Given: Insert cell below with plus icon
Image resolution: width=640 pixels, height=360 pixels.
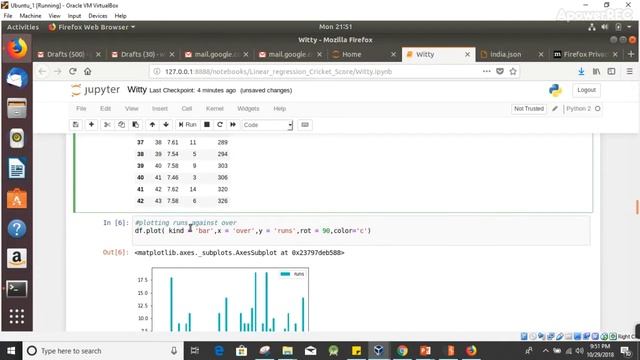Looking at the screenshot, I should [91, 124].
